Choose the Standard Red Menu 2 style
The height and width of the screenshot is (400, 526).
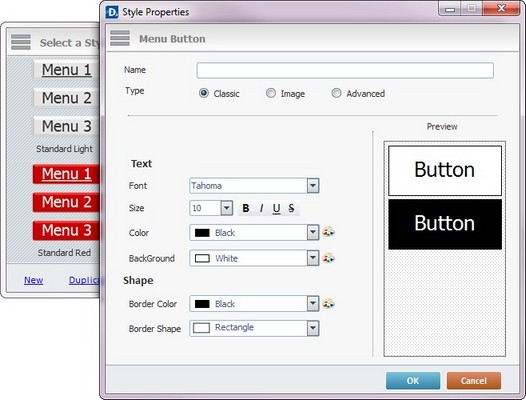(x=66, y=202)
